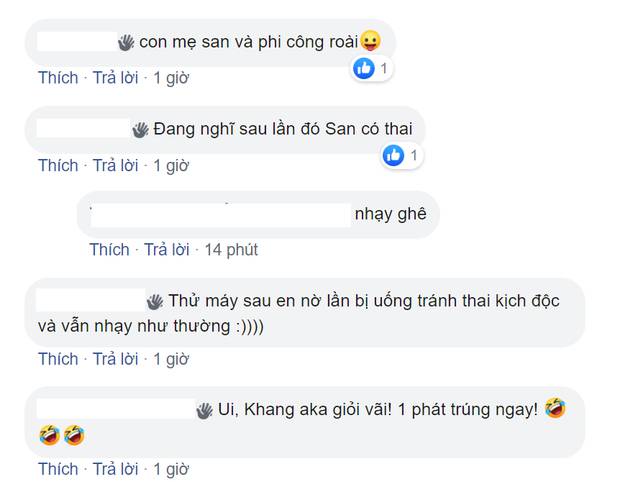Click like reaction icon on 'San có thai' comment
This screenshot has width=620, height=482.
click(x=394, y=155)
